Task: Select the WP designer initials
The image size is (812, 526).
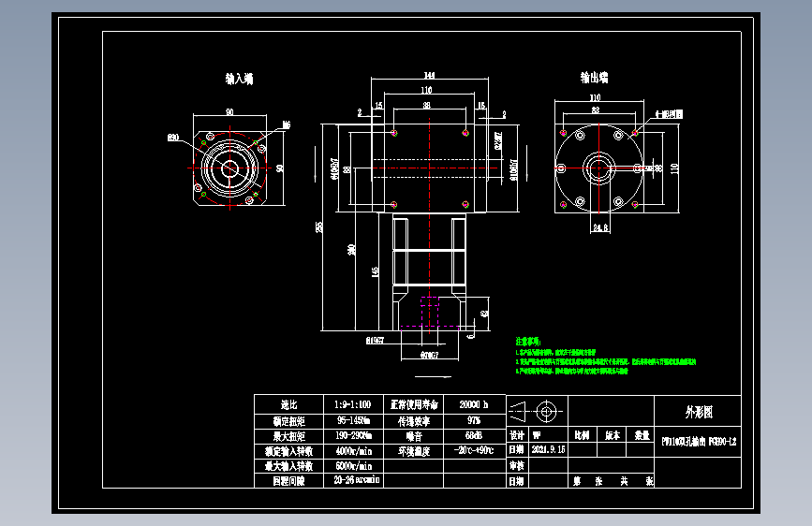Action: point(537,435)
